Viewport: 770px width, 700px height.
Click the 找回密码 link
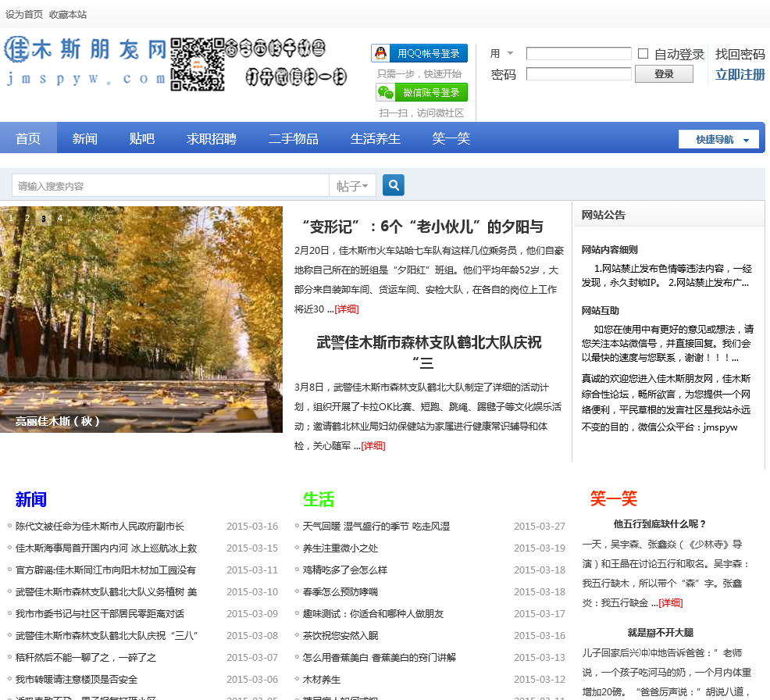[740, 54]
